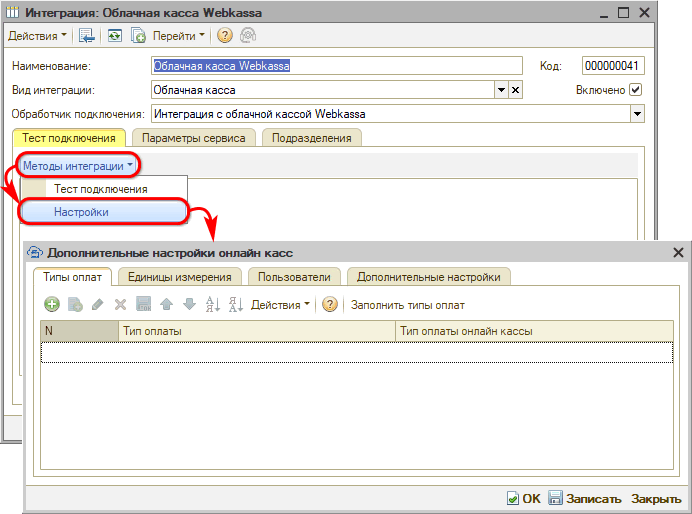Viewport: 692px width, 514px height.
Task: Open the Методы интеграции dropdown menu
Action: coord(78,165)
